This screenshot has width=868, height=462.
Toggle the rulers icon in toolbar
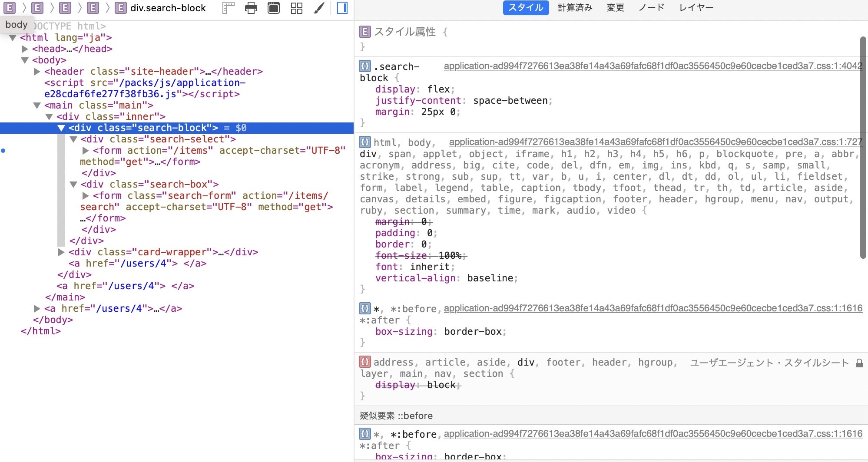(229, 8)
